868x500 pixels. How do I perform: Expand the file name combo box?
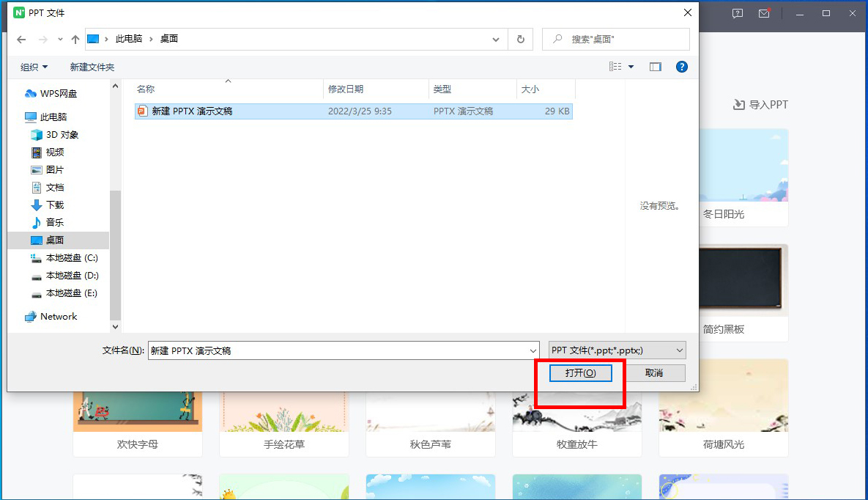pyautogui.click(x=533, y=350)
